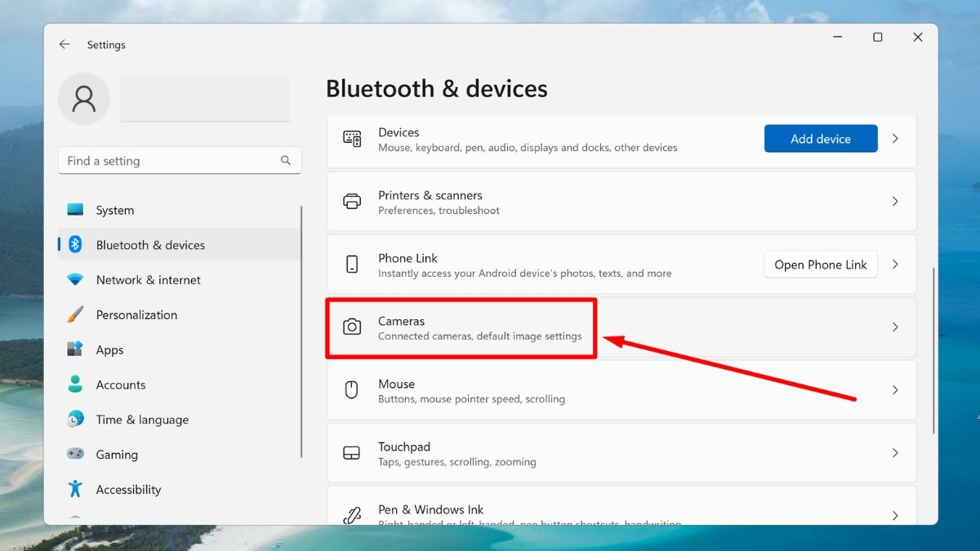
Task: Click the Find a setting search box
Action: [x=180, y=161]
